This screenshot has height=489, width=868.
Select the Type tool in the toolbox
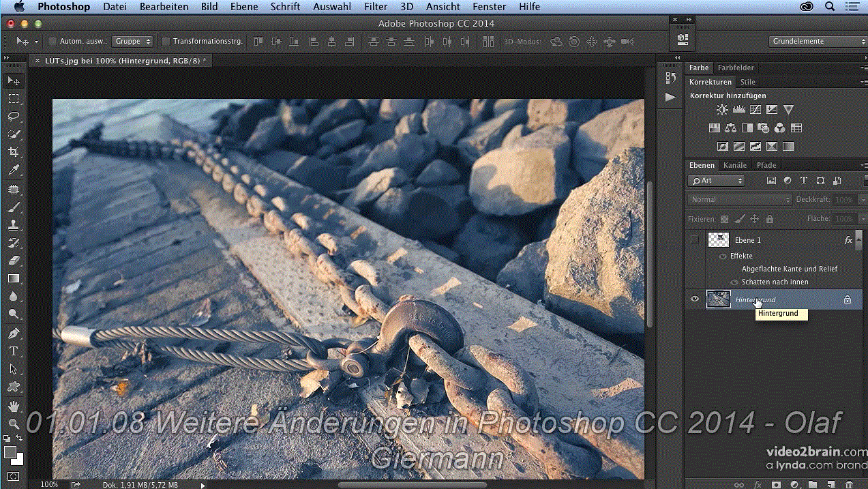(x=13, y=351)
